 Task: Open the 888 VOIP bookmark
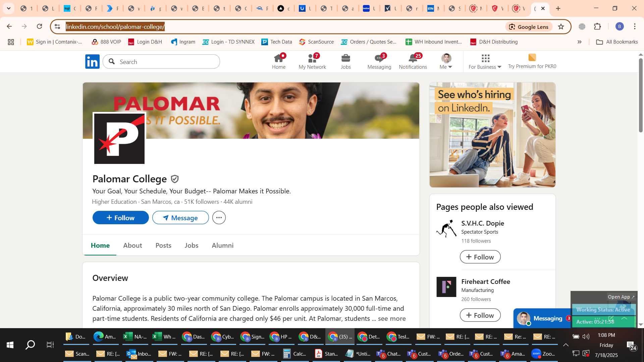coord(106,42)
